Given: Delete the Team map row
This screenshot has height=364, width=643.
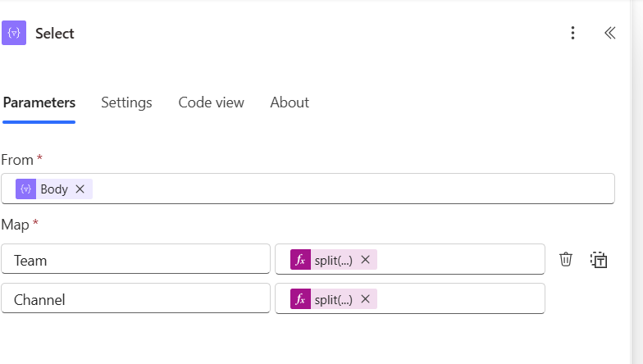Looking at the screenshot, I should click(x=566, y=260).
